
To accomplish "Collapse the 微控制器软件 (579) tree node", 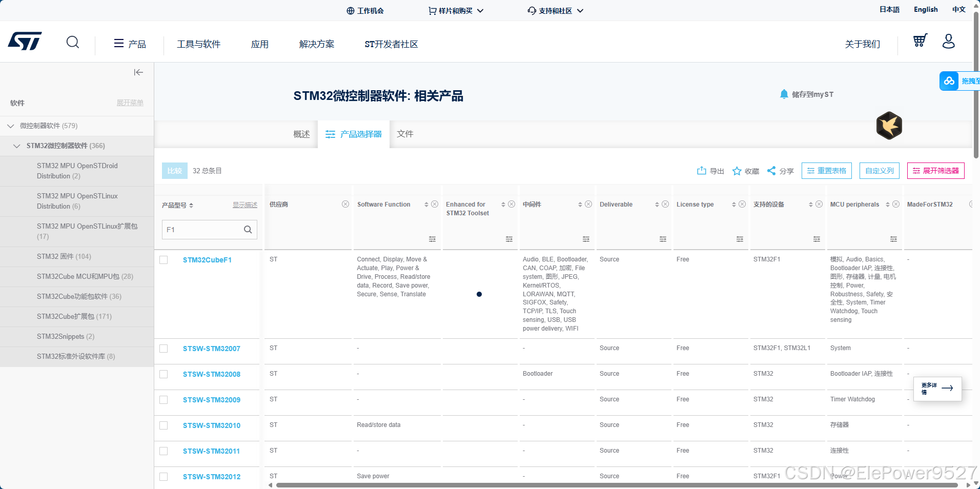I will pyautogui.click(x=10, y=126).
